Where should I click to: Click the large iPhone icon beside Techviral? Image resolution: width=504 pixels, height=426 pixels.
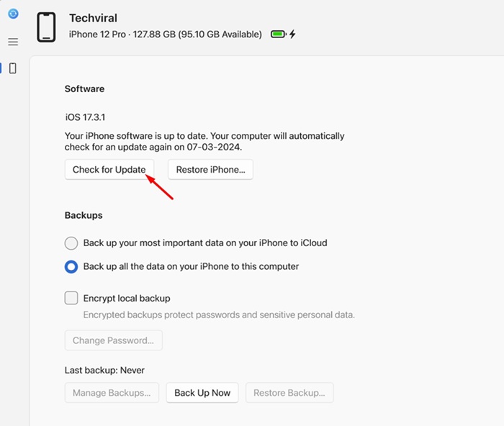[x=46, y=27]
